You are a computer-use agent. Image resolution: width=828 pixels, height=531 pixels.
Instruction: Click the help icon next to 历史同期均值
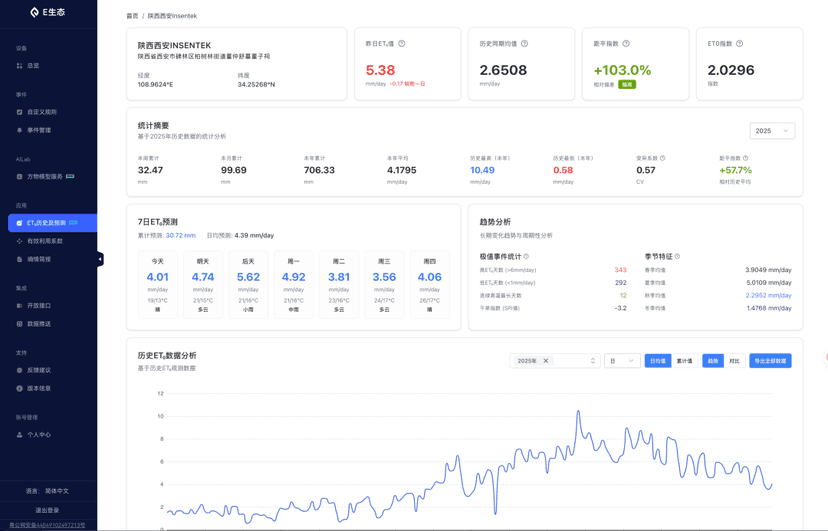524,44
